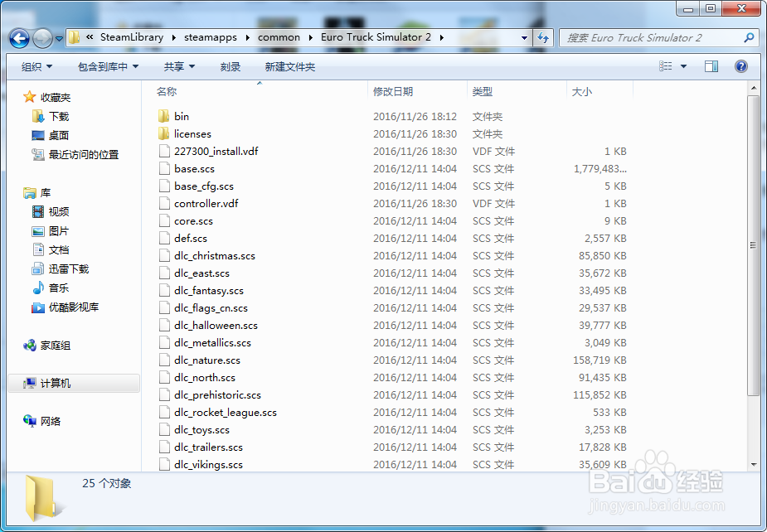The image size is (767, 532).
Task: Select the licenses folder icon
Action: point(164,134)
